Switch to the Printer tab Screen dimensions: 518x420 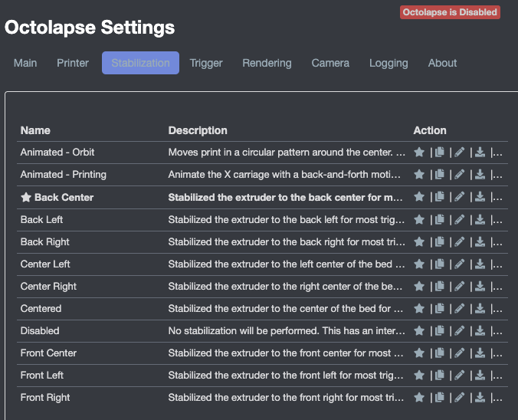(x=73, y=63)
